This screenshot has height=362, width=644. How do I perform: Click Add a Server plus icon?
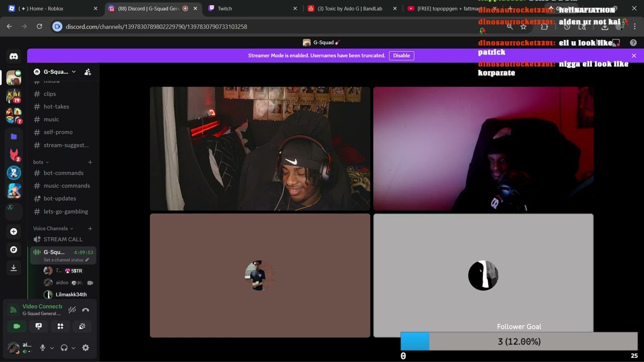click(x=14, y=231)
